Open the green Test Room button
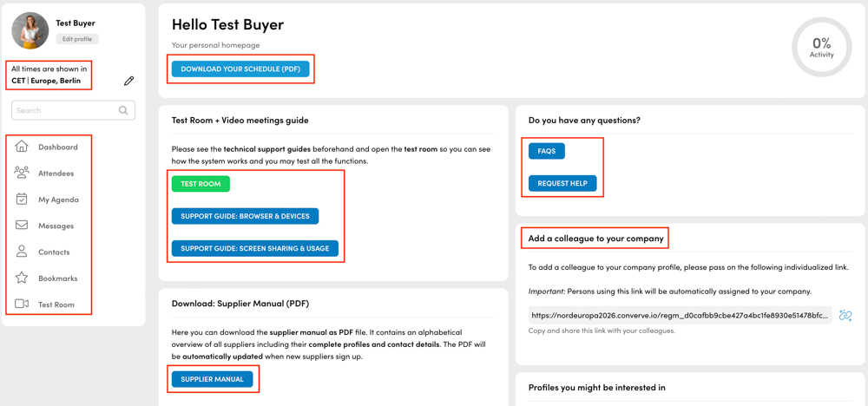This screenshot has height=406, width=868. [201, 184]
